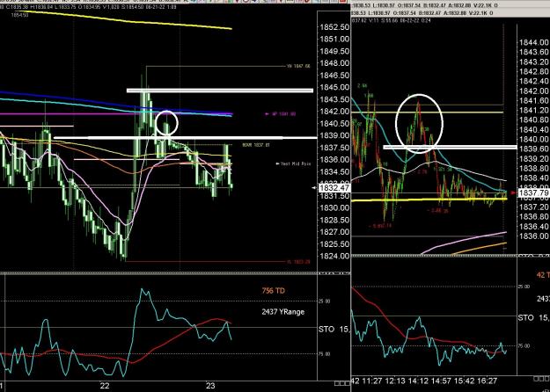The width and height of the screenshot is (550, 392).
Task: Click the current price tag 1832.47 on left chart
Action: point(334,188)
